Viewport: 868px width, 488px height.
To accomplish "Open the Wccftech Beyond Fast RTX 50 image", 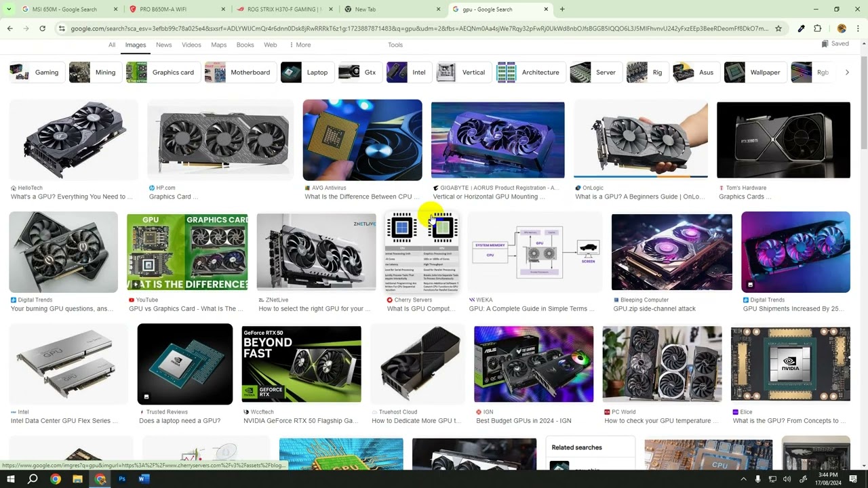I will (302, 364).
